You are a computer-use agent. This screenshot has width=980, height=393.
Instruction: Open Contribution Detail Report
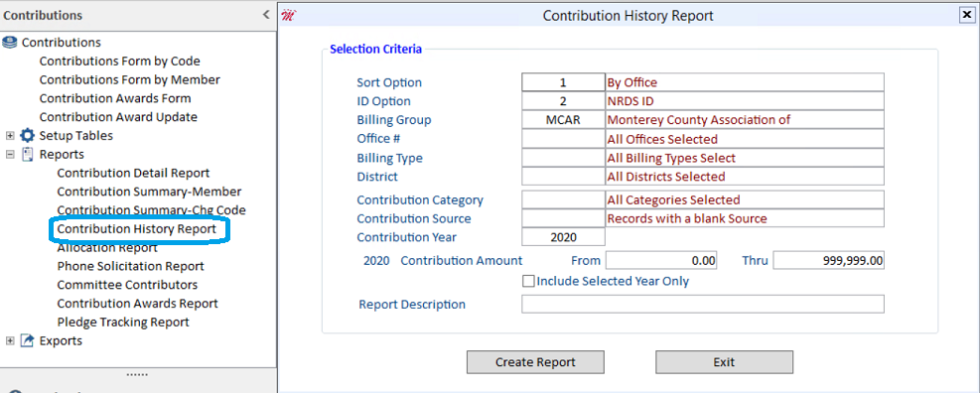tap(133, 173)
